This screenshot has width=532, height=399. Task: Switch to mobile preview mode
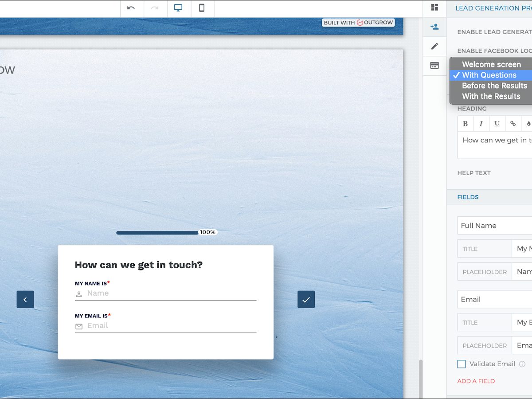point(202,8)
